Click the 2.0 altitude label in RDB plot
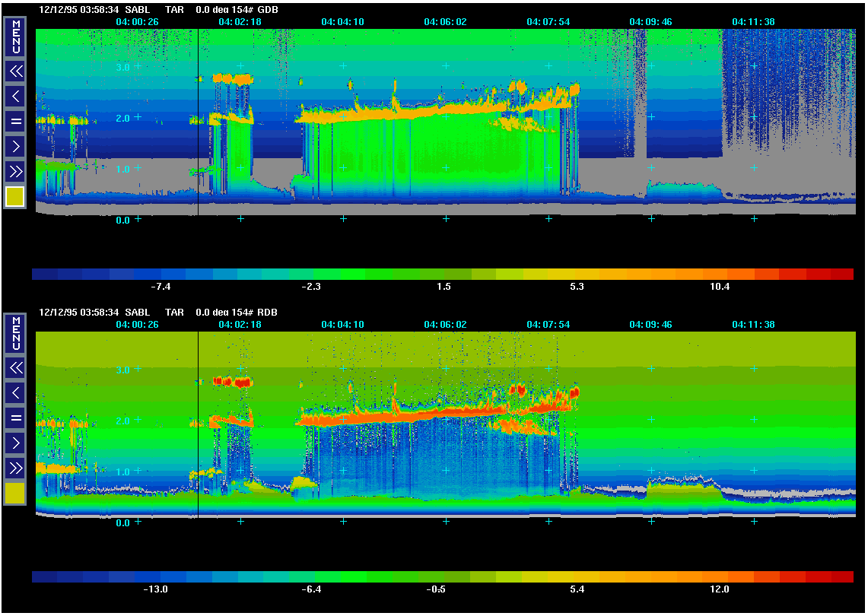Screen dimensions: 868x616 point(122,421)
